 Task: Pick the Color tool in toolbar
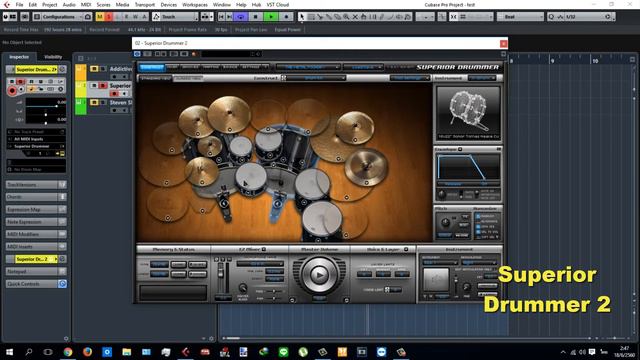point(408,17)
